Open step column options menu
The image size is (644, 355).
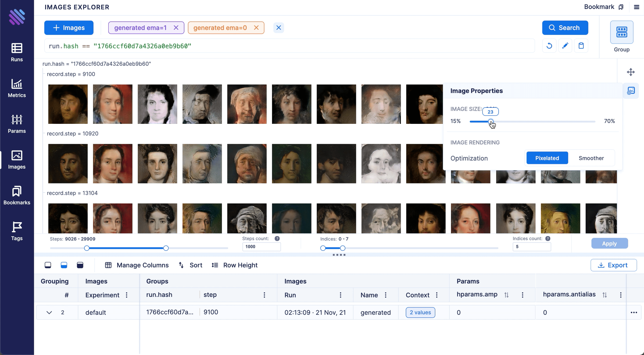pyautogui.click(x=264, y=295)
